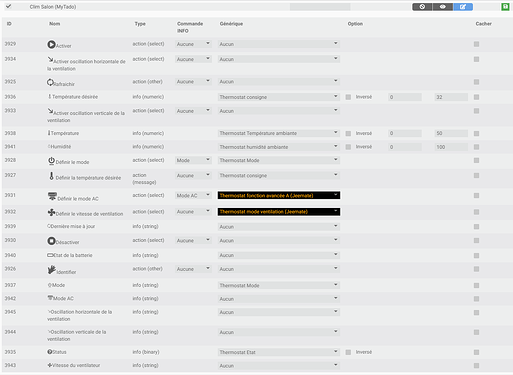The width and height of the screenshot is (513, 375).
Task: Click the ID cell 3929
Action: (x=10, y=44)
